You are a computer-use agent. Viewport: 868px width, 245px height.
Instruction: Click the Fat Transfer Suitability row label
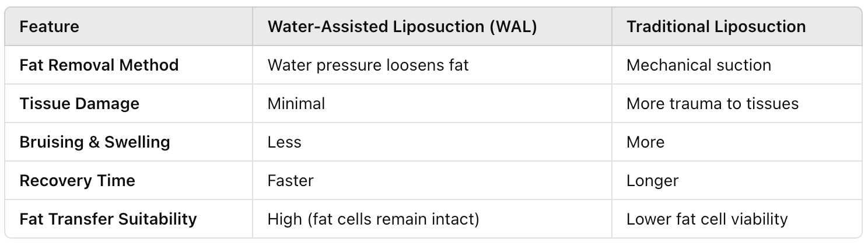click(x=108, y=219)
